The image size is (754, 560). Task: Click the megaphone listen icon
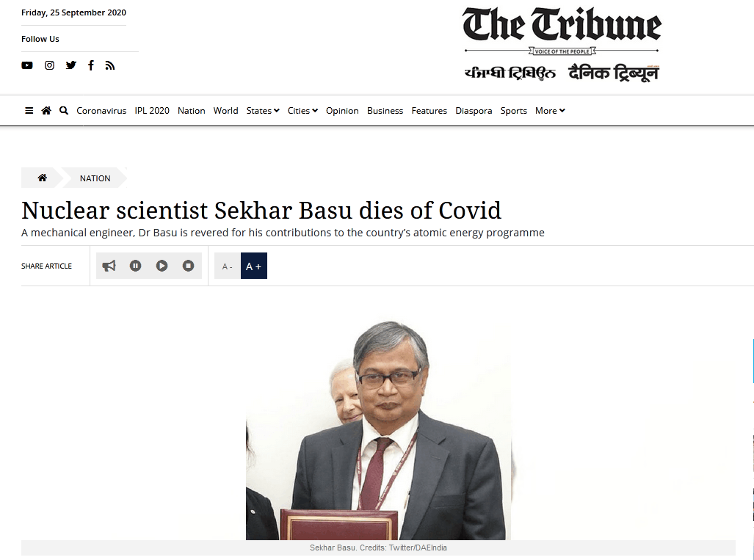point(109,266)
